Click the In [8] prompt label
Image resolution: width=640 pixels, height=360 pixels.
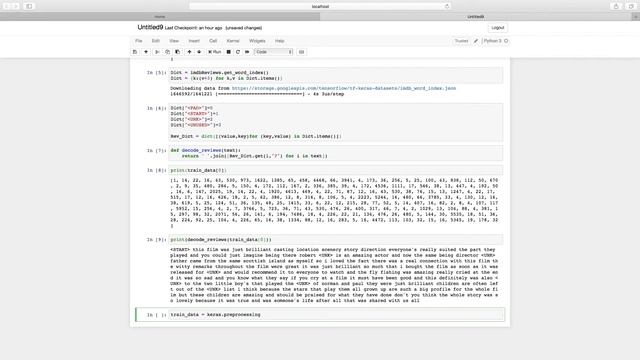[157, 170]
